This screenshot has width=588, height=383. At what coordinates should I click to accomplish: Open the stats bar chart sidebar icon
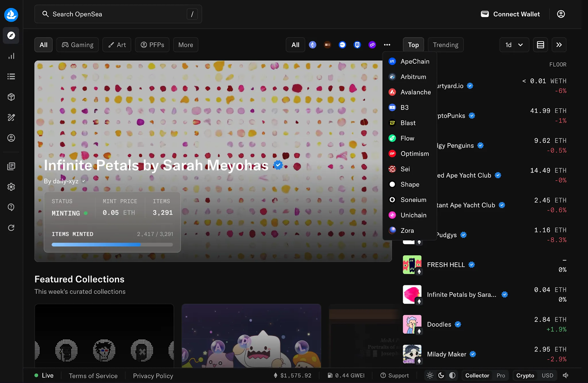[x=11, y=56]
